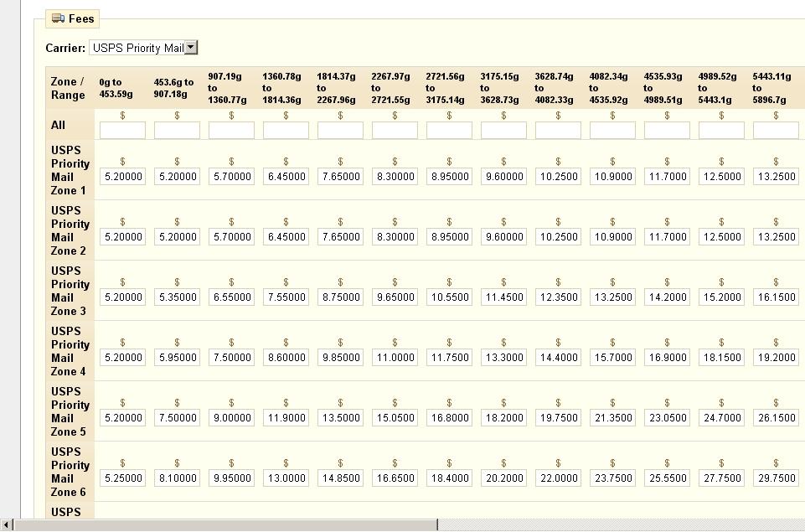The image size is (805, 532).
Task: Click the Zone 6 fee field showing 18.4000
Action: click(449, 478)
